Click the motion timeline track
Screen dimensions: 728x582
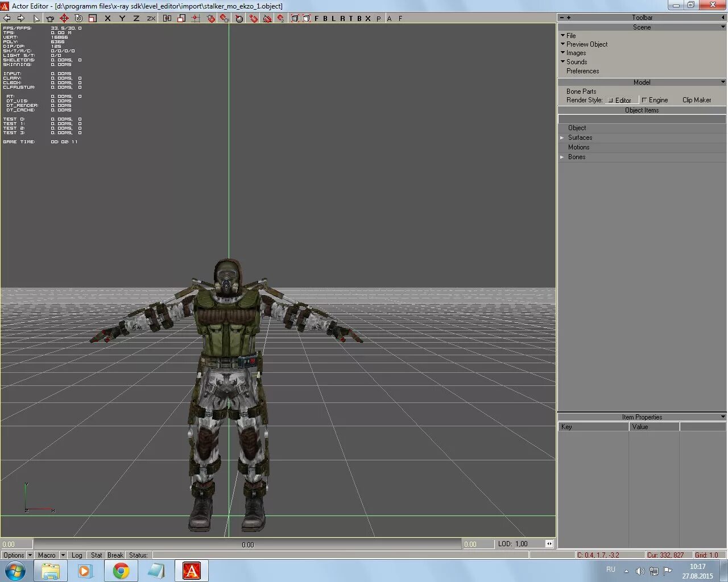click(247, 544)
